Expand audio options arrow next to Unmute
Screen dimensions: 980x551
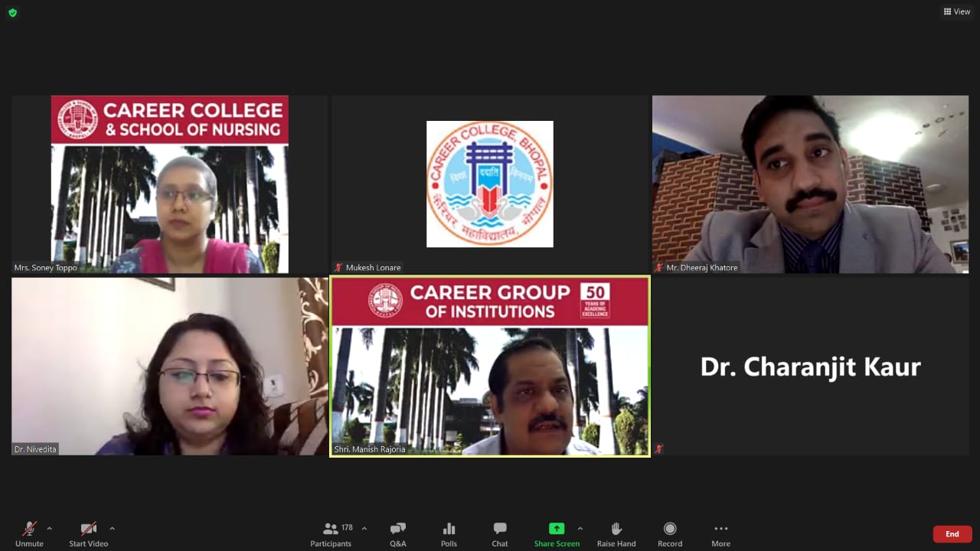tap(50, 528)
